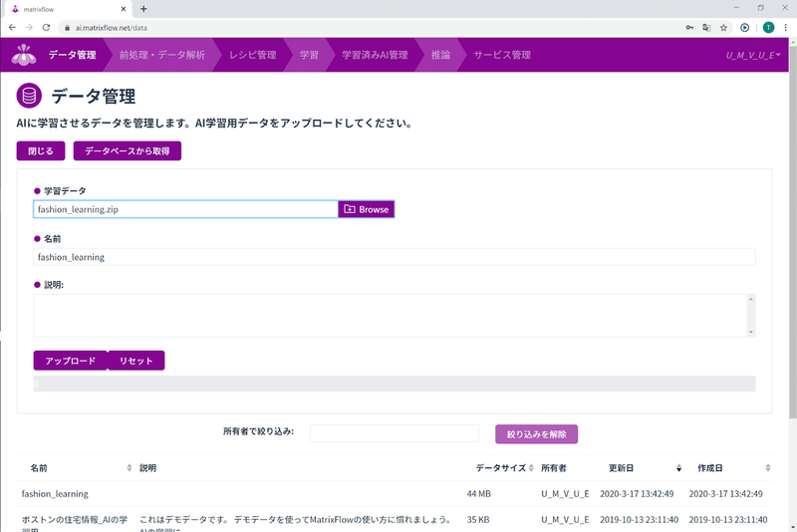Click the upload progress bar
This screenshot has width=797, height=532.
coord(395,384)
